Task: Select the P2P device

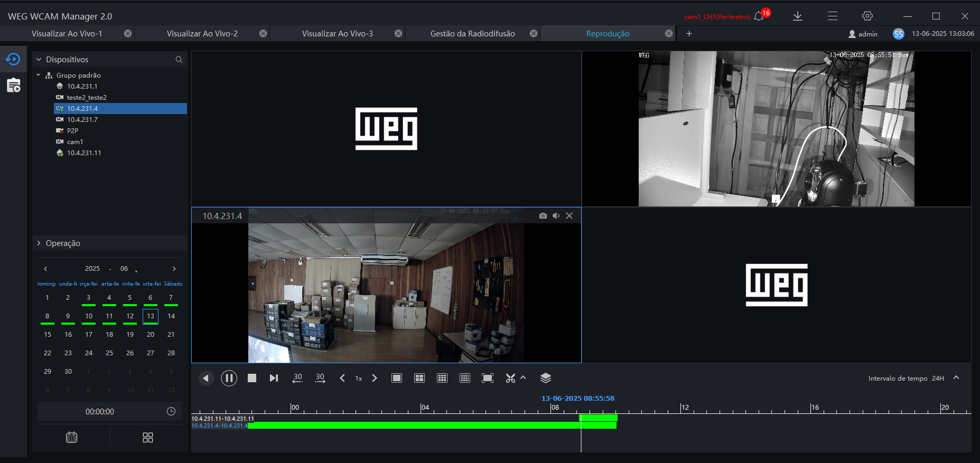Action: 72,130
